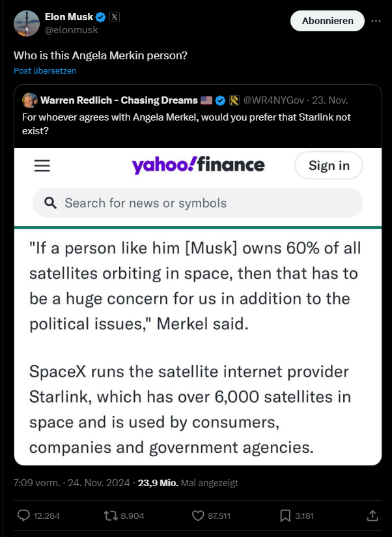This screenshot has width=392, height=537.
Task: Open the Yahoo Finance hamburger menu
Action: (x=42, y=166)
